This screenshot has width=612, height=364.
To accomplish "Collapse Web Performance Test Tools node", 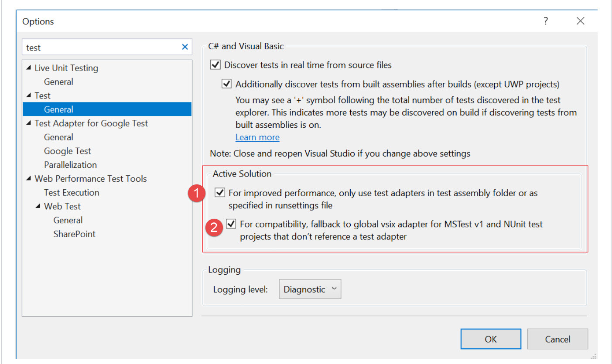I will pyautogui.click(x=29, y=179).
